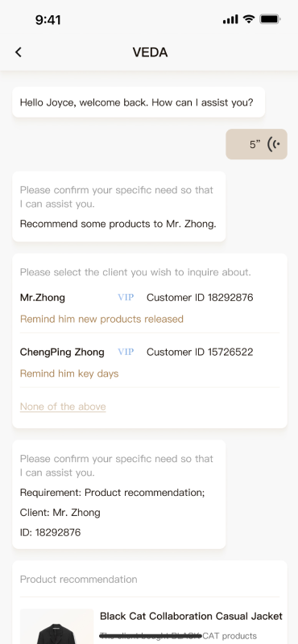Open Customer ID 18292876 entry
The width and height of the screenshot is (298, 644).
(x=200, y=297)
